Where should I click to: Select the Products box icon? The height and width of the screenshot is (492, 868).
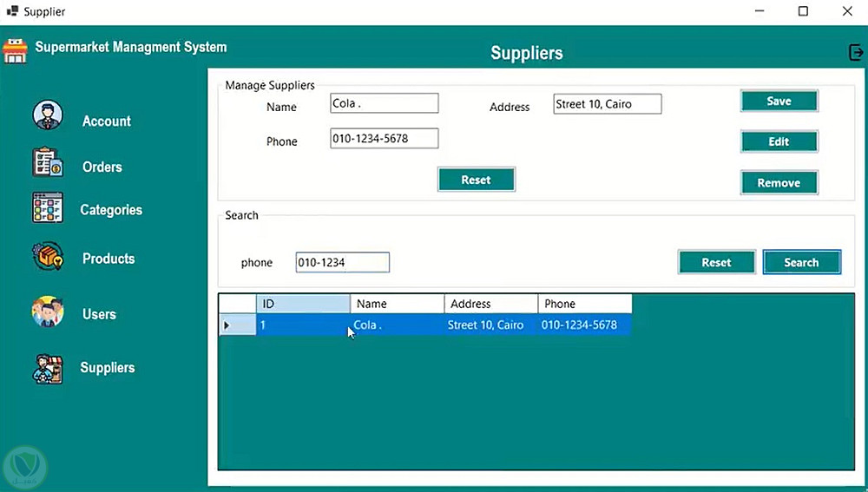48,256
